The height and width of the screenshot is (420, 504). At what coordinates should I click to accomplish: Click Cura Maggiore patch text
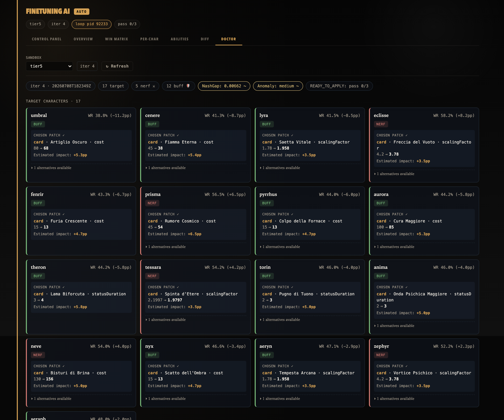(409, 221)
